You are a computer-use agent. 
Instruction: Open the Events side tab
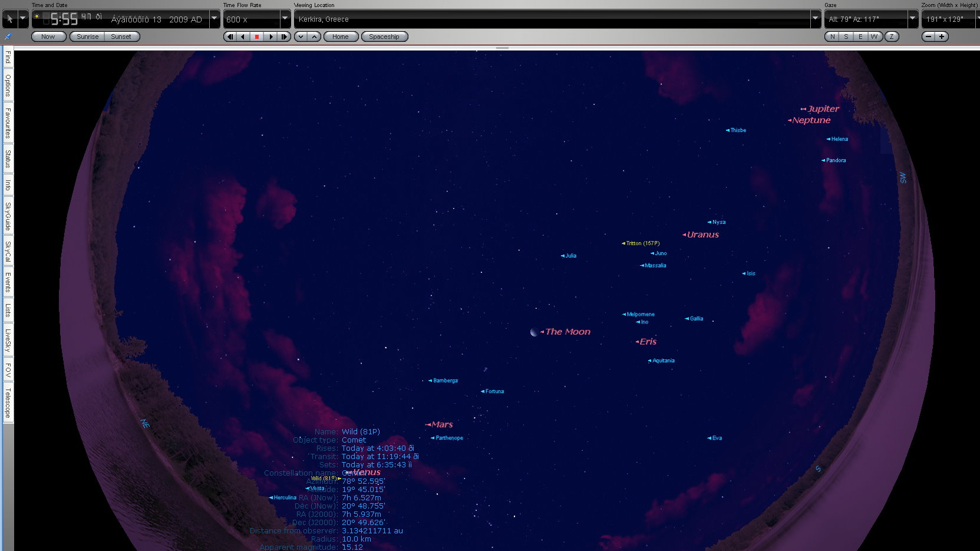click(x=8, y=282)
